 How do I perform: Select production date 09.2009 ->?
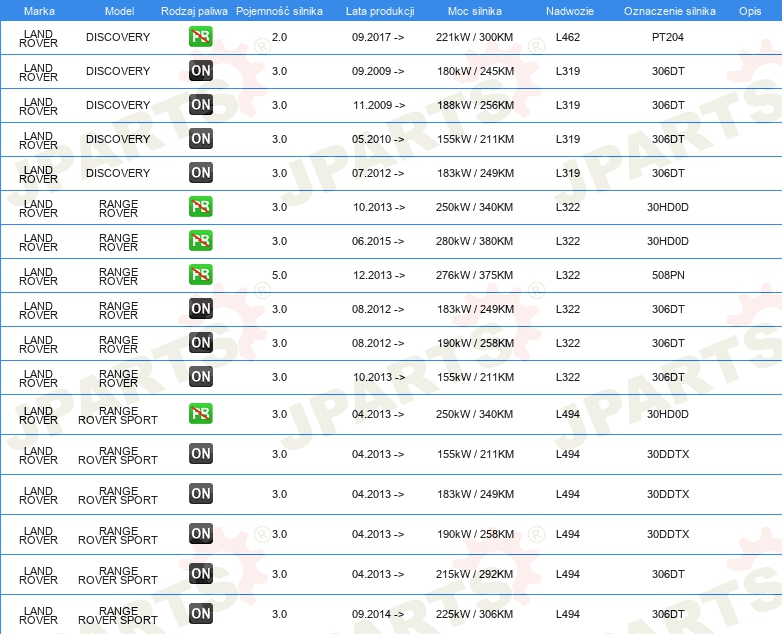point(378,71)
